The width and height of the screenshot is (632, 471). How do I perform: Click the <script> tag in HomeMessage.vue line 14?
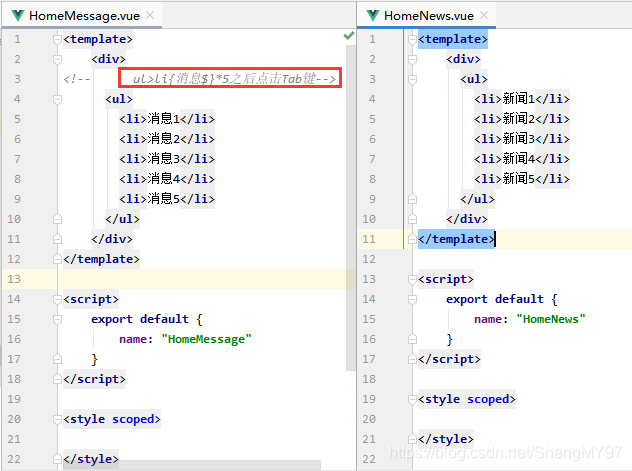click(91, 299)
